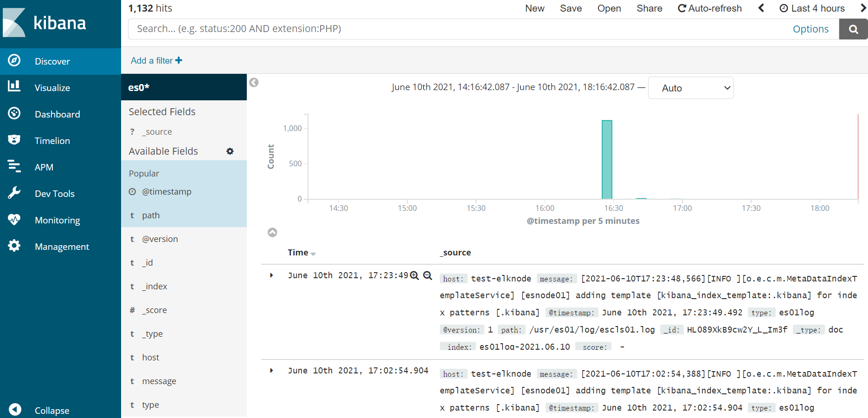The width and height of the screenshot is (868, 418).
Task: Click the tall histogram bar at 16:30
Action: (x=607, y=159)
